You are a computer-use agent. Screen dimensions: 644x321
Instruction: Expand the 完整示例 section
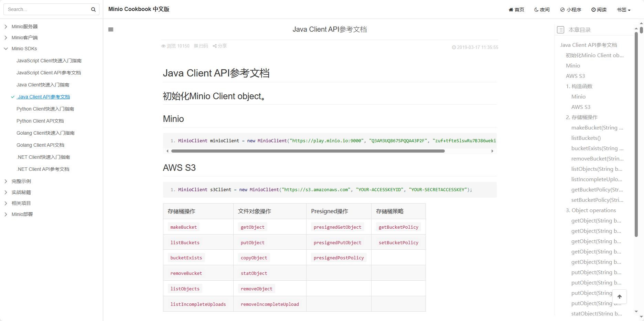click(6, 181)
